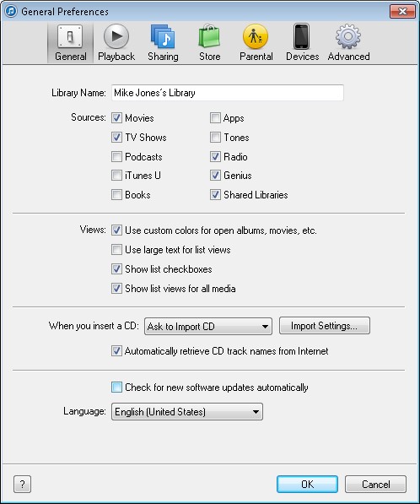Click the iTunes logo in title bar

click(x=11, y=11)
